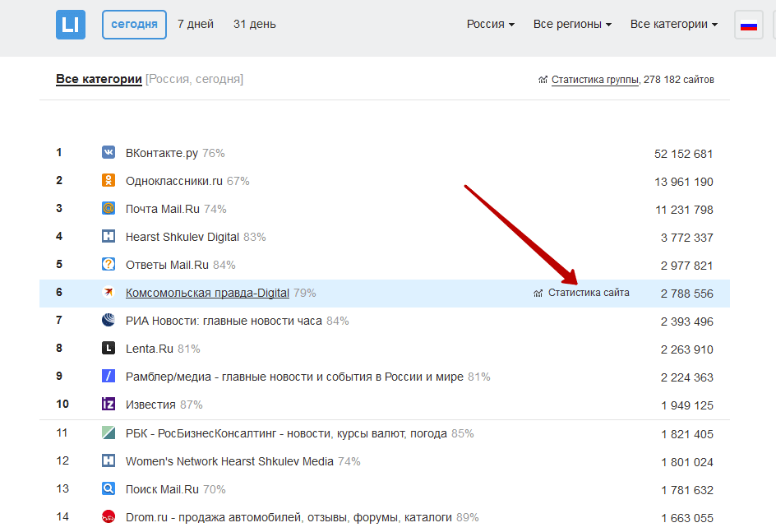Click the LiveInternet LI logo

point(71,25)
